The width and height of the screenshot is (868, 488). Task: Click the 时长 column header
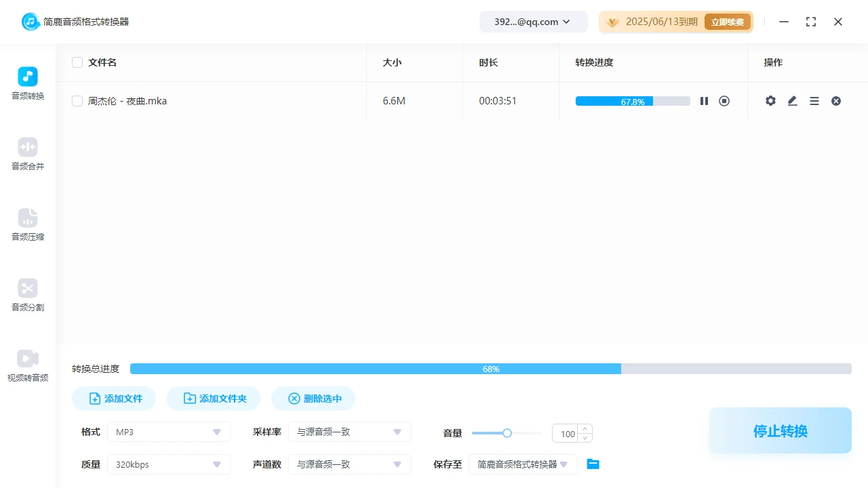click(x=488, y=62)
